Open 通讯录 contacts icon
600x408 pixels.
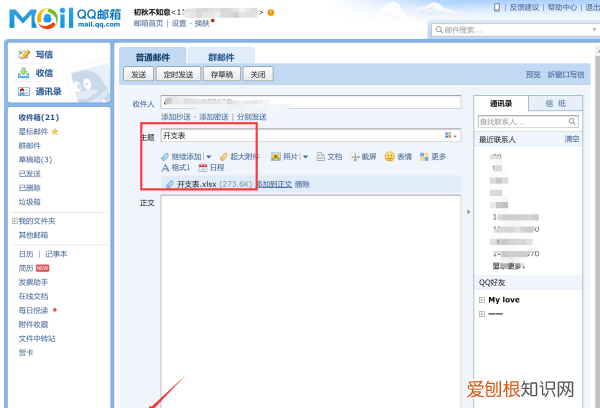pyautogui.click(x=24, y=91)
